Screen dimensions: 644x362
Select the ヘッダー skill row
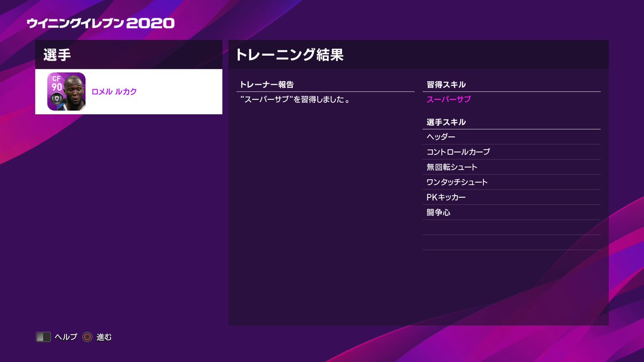(x=511, y=137)
